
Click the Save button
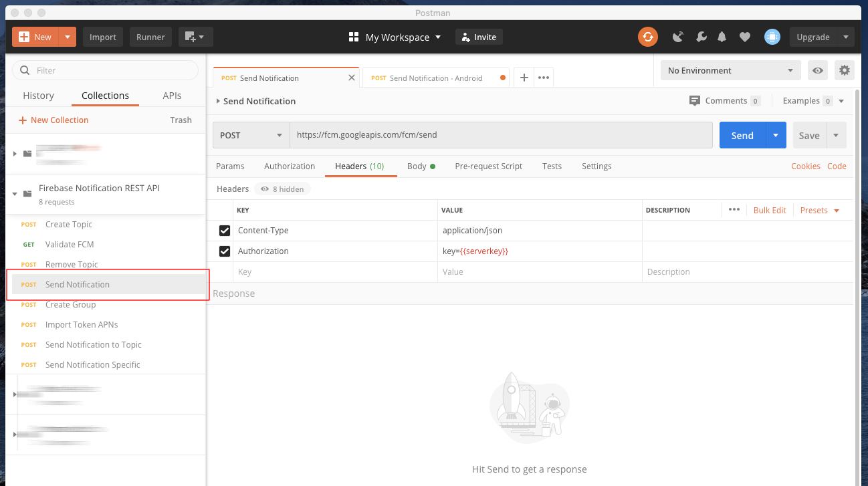(809, 135)
